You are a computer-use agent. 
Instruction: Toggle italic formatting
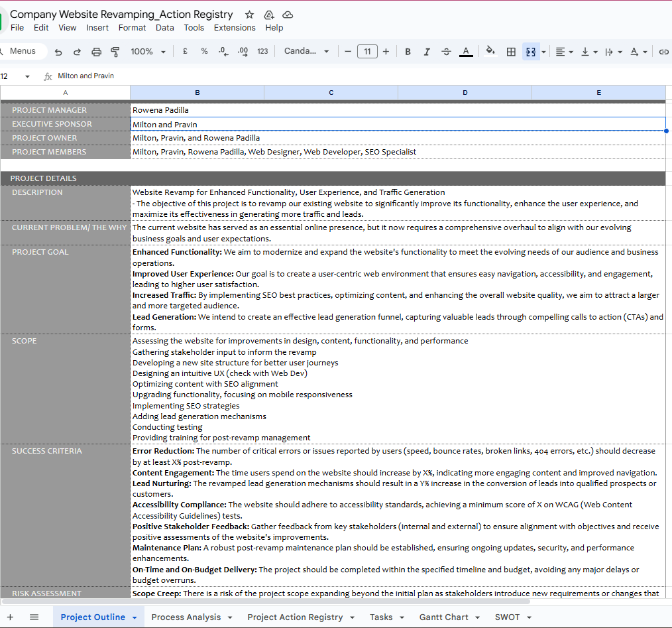coord(426,52)
